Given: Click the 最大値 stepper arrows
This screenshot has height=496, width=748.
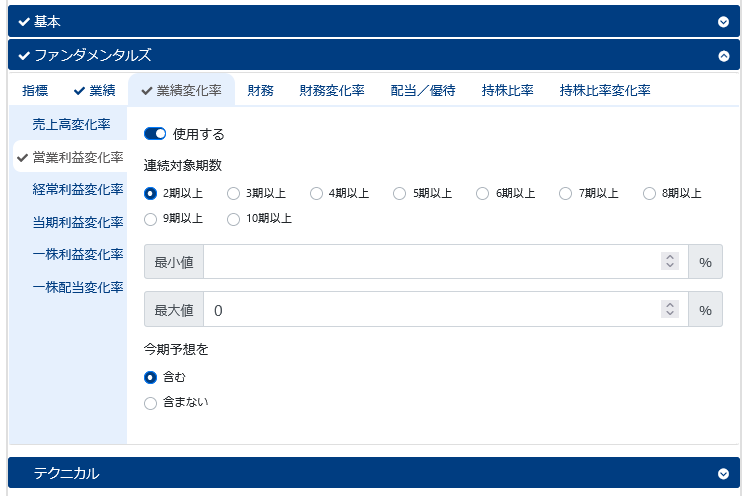Looking at the screenshot, I should (670, 309).
